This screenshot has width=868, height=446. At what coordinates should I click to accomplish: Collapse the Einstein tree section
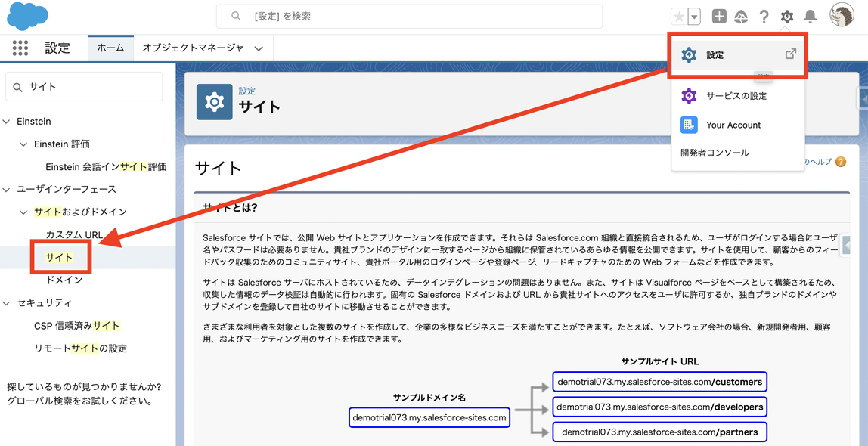click(6, 121)
